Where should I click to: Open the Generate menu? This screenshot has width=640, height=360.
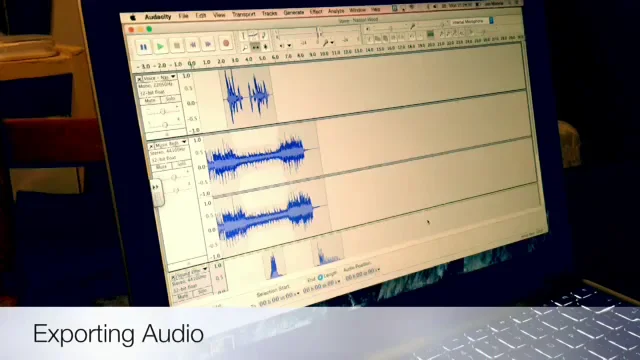pos(294,13)
